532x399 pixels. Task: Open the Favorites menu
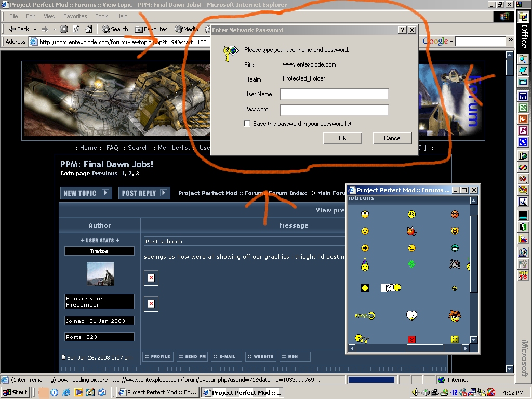coord(75,16)
